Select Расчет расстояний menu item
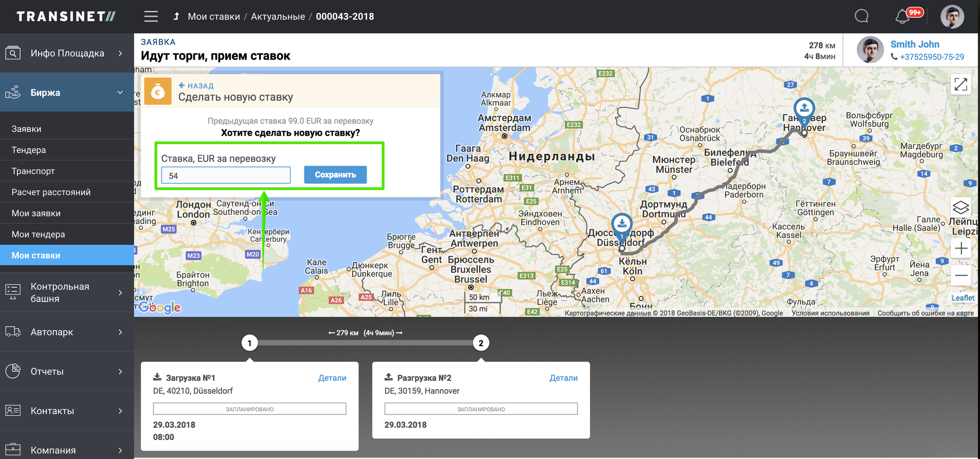This screenshot has height=459, width=980. tap(51, 192)
